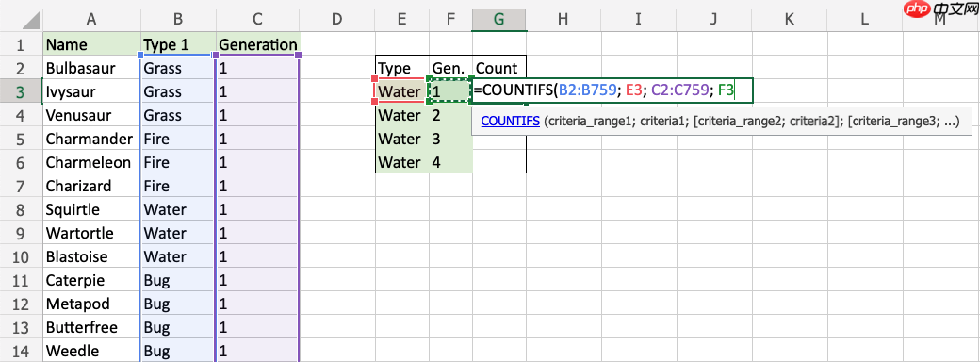Viewport: 980px width, 362px height.
Task: Click the Count header cell
Action: pos(498,68)
